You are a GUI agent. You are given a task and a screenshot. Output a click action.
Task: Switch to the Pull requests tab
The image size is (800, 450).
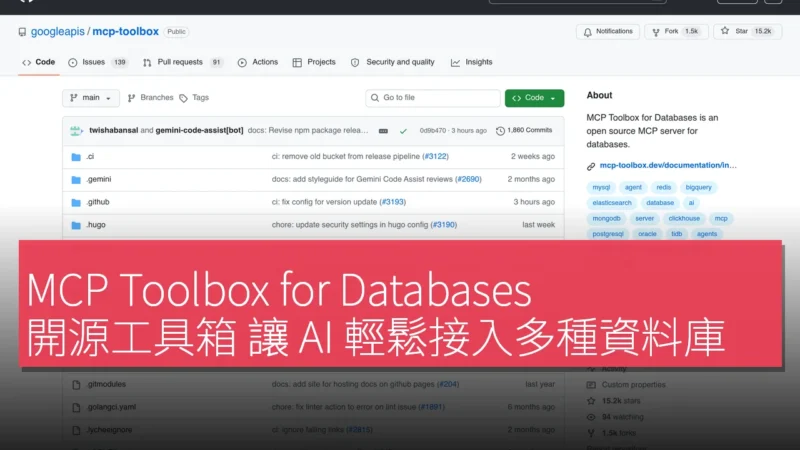pyautogui.click(x=182, y=62)
